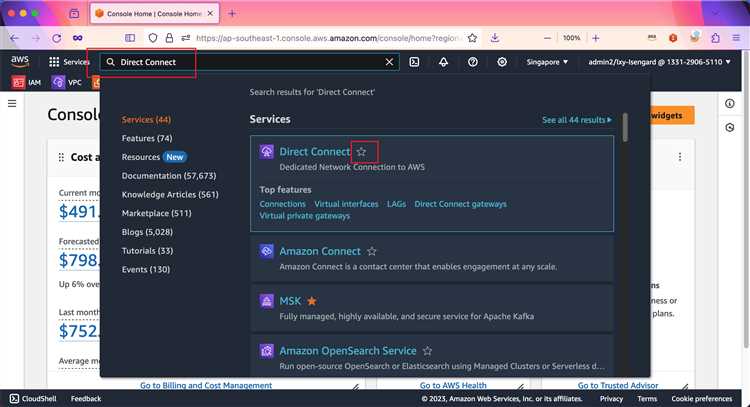750x407 pixels.
Task: Unfavorite MSK using its orange star
Action: 312,301
